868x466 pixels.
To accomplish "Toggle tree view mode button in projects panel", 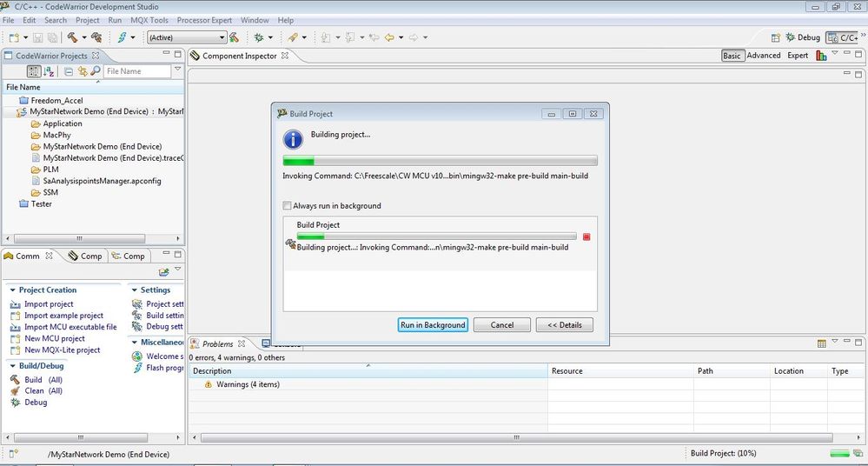I will tap(34, 71).
